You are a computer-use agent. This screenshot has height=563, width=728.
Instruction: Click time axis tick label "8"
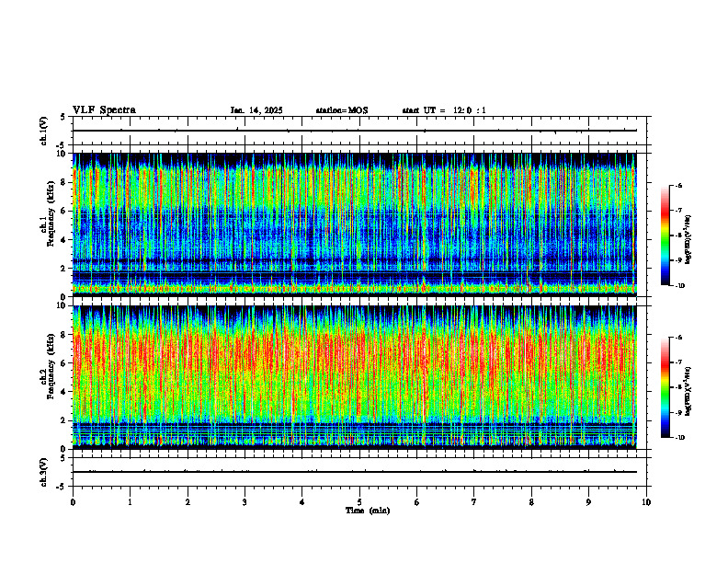click(531, 502)
